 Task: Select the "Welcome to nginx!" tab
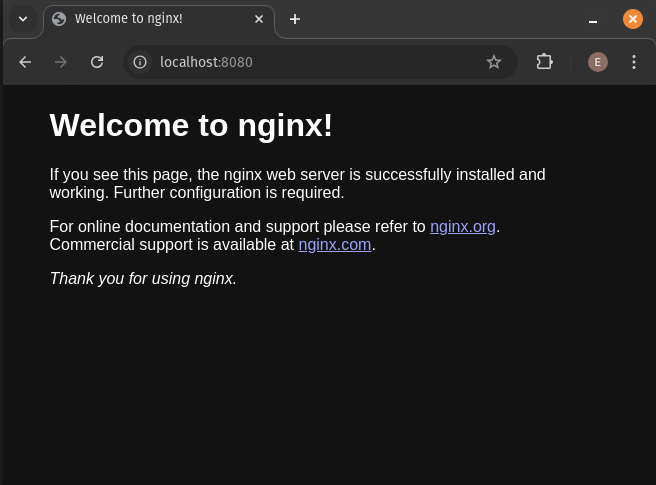pyautogui.click(x=159, y=20)
